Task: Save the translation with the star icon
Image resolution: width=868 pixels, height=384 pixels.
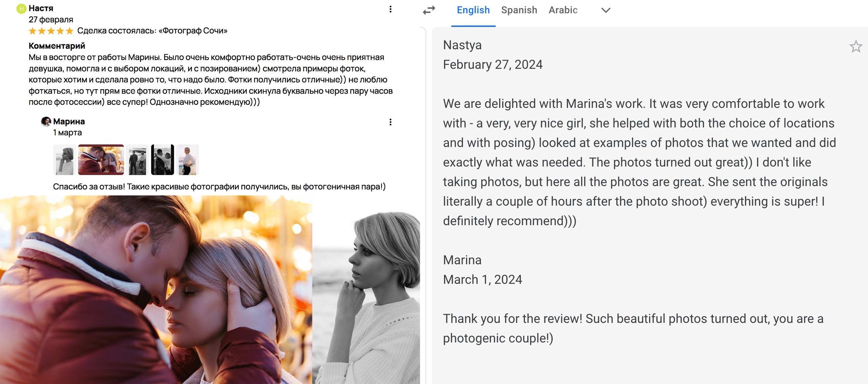Action: pyautogui.click(x=855, y=46)
